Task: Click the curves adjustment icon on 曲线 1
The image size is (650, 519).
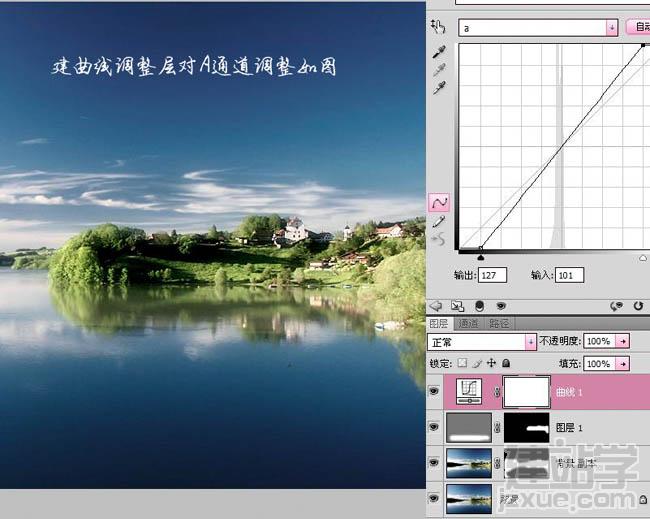Action: [469, 391]
